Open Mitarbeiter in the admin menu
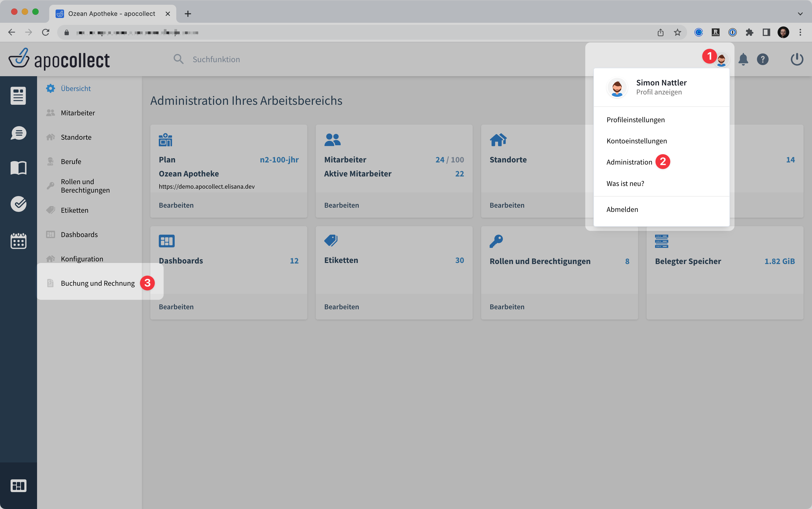Viewport: 812px width, 509px height. 78,113
